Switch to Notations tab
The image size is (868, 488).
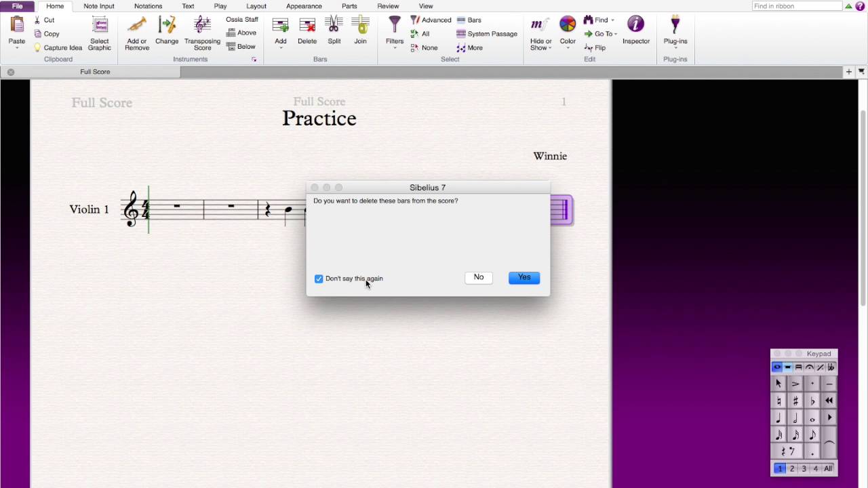point(148,6)
